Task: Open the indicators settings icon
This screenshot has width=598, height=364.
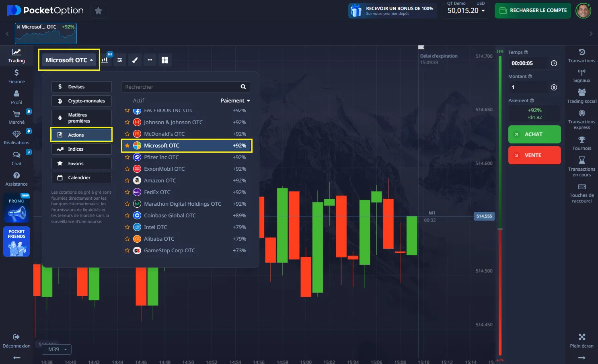Action: click(x=120, y=60)
